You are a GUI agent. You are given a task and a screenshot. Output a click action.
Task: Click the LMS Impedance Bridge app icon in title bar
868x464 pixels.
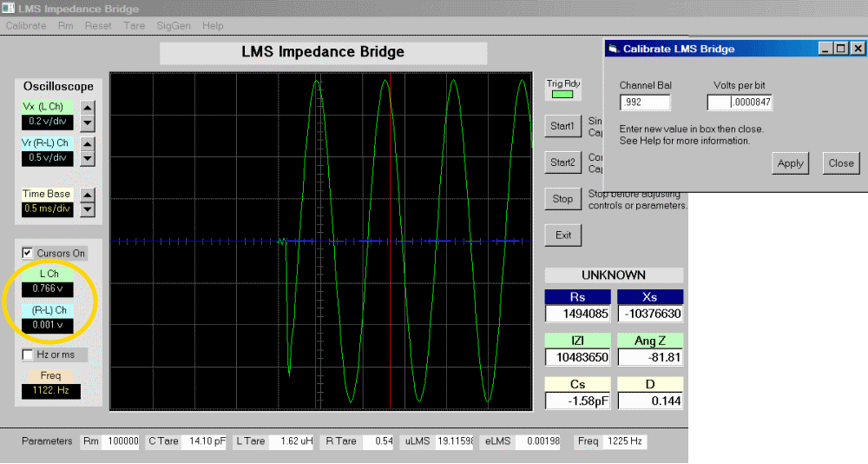coord(8,9)
